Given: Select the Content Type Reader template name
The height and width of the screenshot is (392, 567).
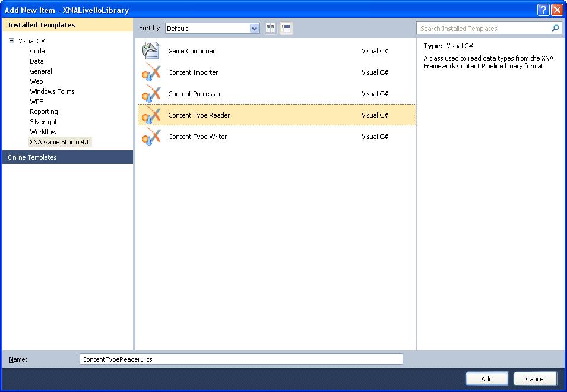Looking at the screenshot, I should pyautogui.click(x=199, y=115).
